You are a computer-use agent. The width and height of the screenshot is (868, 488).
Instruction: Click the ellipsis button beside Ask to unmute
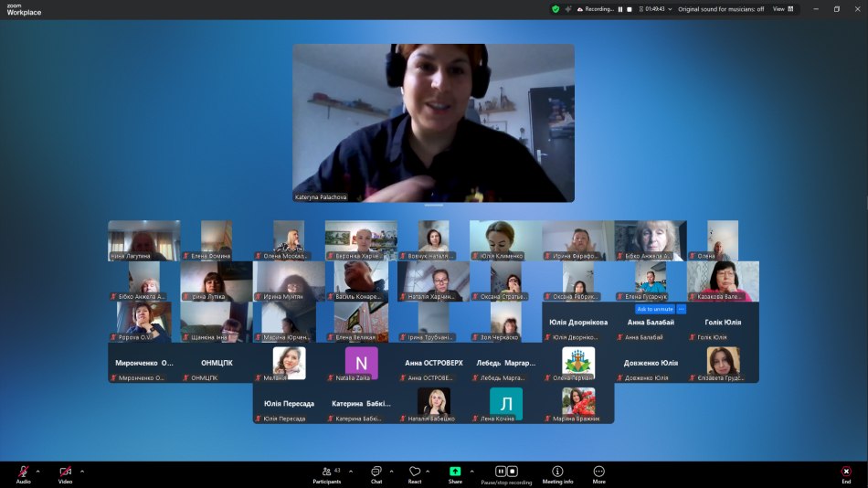[681, 310]
